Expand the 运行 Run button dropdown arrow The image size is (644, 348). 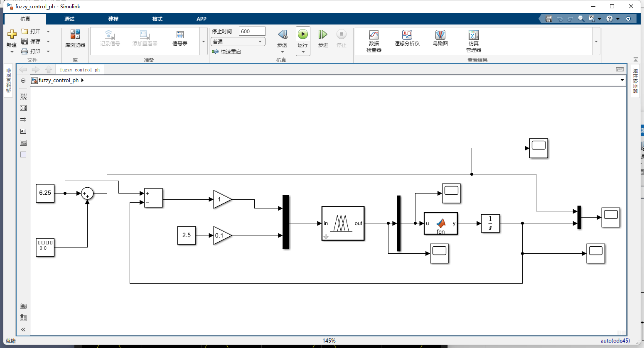(x=303, y=52)
